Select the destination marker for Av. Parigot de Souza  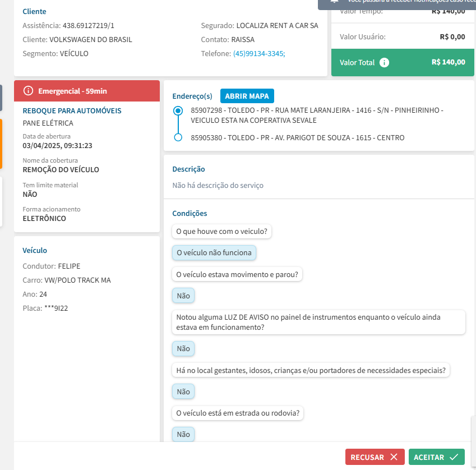178,137
